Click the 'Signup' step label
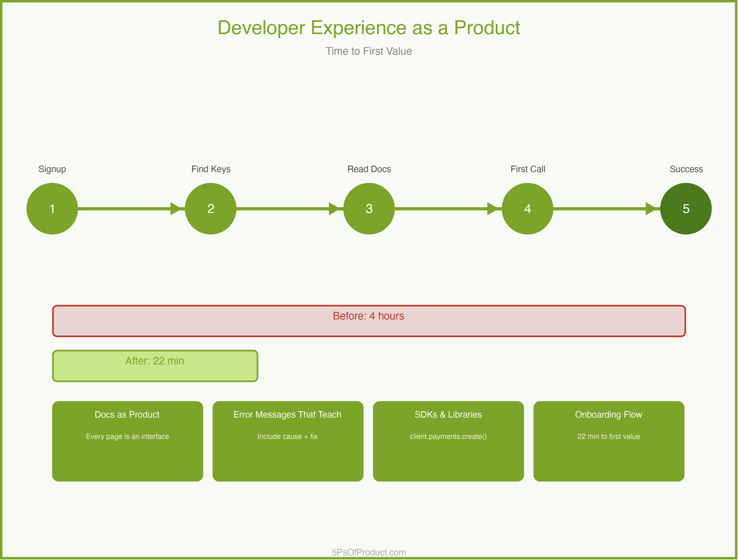The width and height of the screenshot is (738, 560). click(x=52, y=169)
